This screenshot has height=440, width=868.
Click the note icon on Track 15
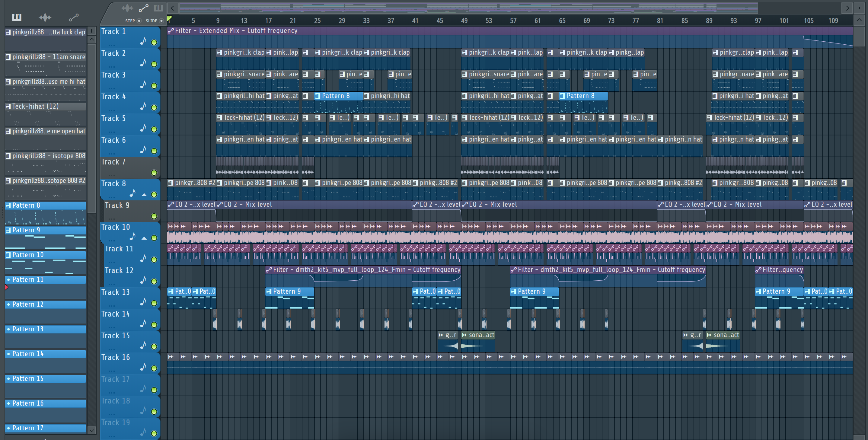click(x=143, y=345)
